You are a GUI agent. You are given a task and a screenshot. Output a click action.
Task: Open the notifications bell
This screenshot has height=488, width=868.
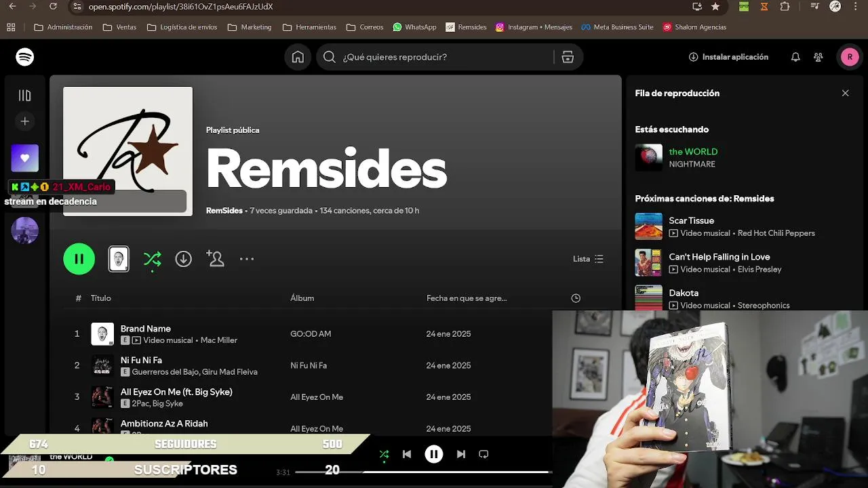[795, 57]
